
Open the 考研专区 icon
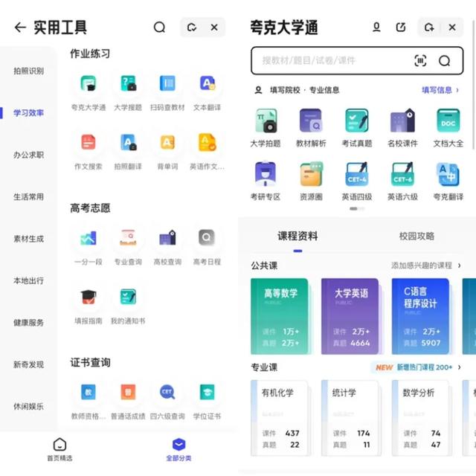[266, 174]
